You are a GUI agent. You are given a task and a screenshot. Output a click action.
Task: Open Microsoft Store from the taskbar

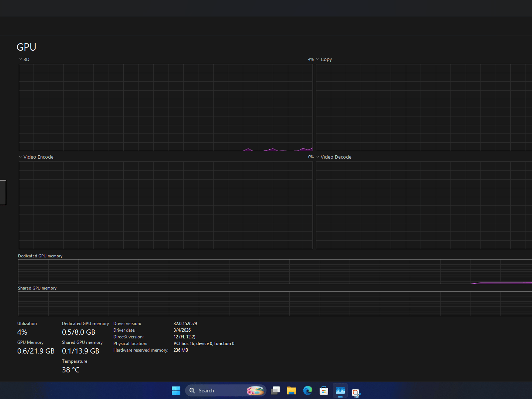[324, 390]
